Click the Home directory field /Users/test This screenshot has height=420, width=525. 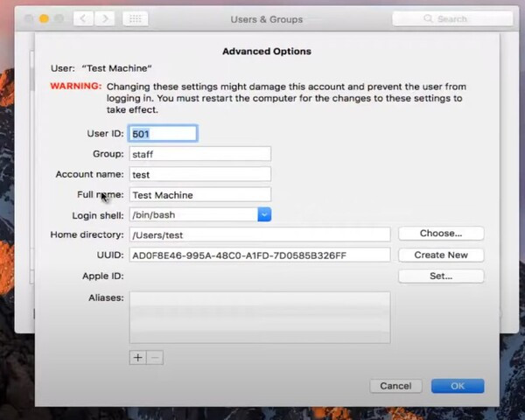pos(260,234)
